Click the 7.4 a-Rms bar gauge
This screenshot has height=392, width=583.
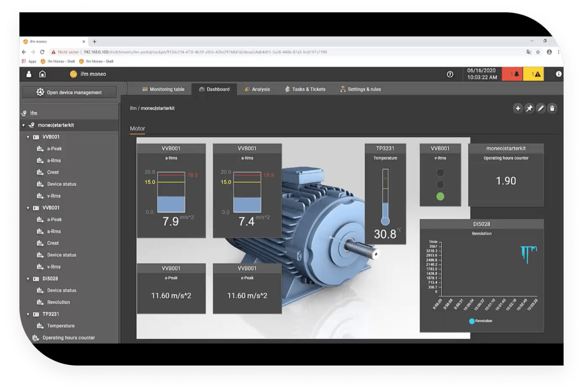pos(247,191)
